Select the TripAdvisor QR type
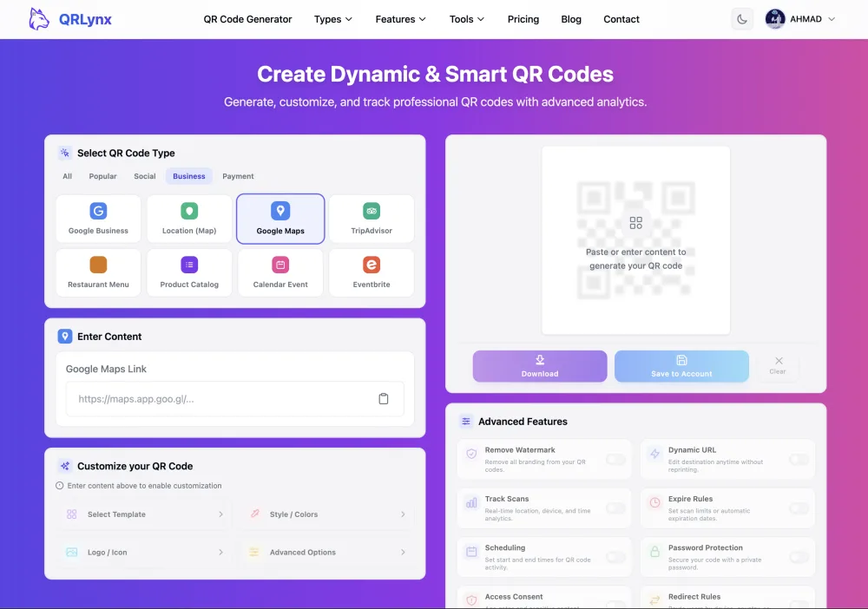 tap(372, 219)
